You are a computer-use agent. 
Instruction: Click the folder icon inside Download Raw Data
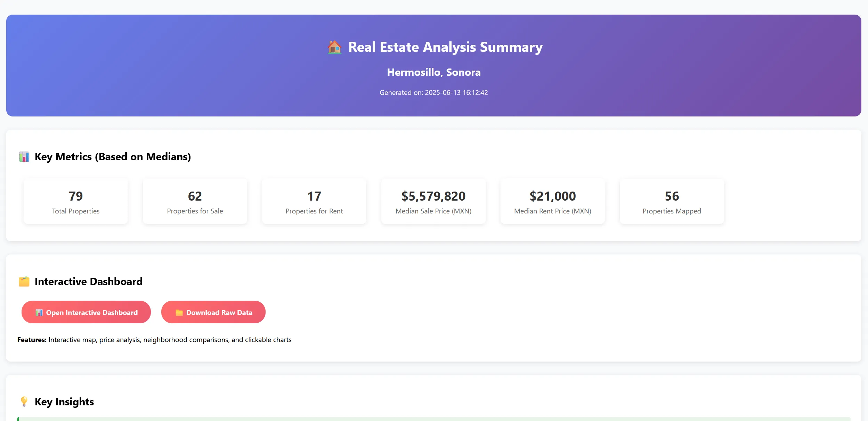tap(179, 312)
